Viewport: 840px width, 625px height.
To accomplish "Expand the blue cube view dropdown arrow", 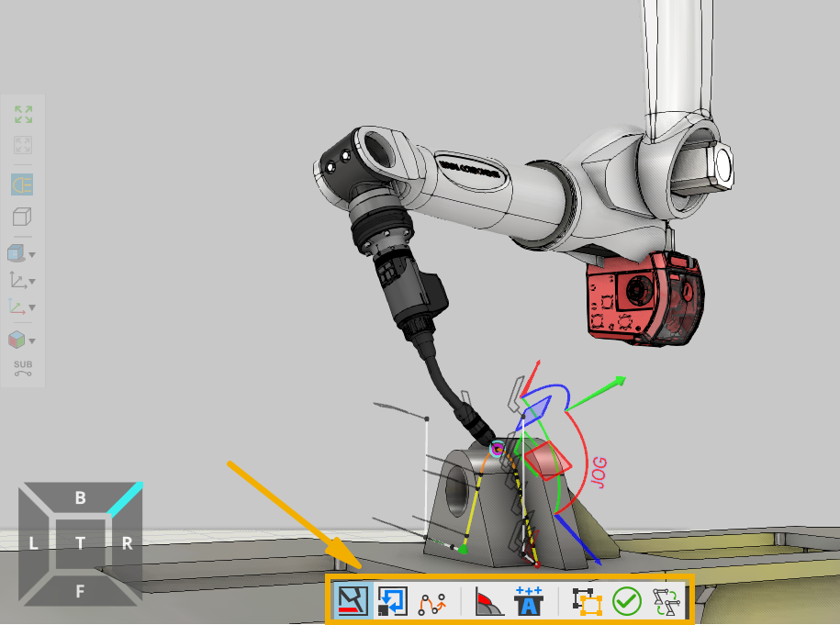I will 33,255.
